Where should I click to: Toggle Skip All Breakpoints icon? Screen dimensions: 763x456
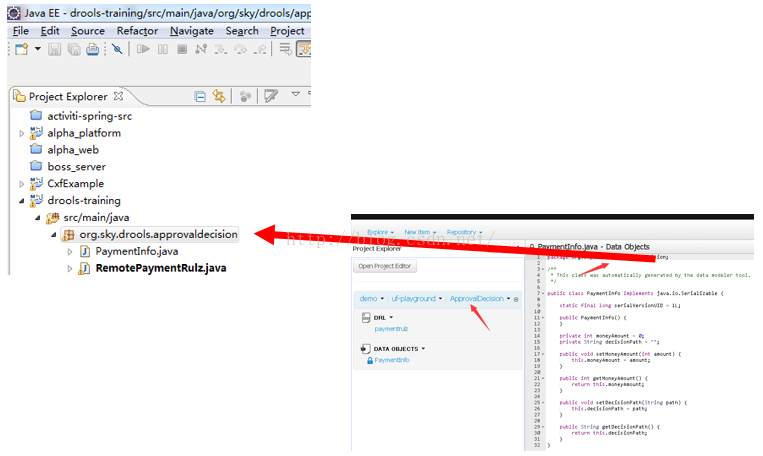pos(117,49)
